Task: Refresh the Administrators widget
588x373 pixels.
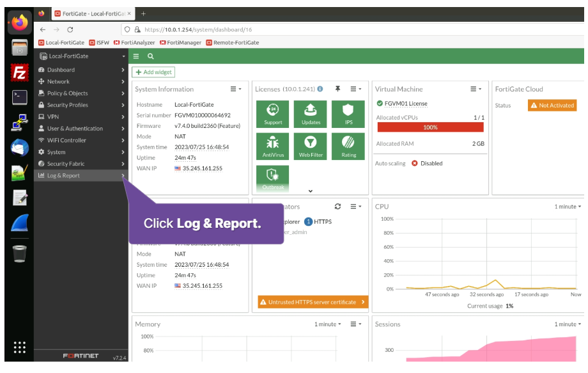Action: pyautogui.click(x=337, y=207)
